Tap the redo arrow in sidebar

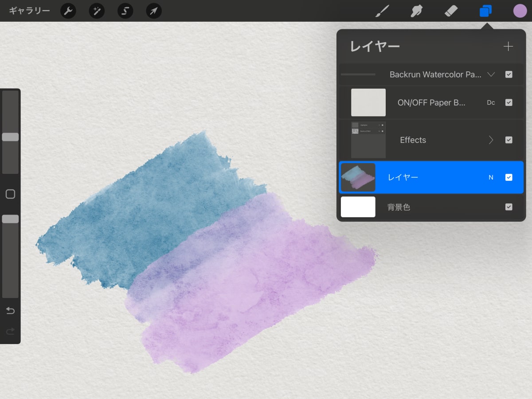click(x=10, y=331)
